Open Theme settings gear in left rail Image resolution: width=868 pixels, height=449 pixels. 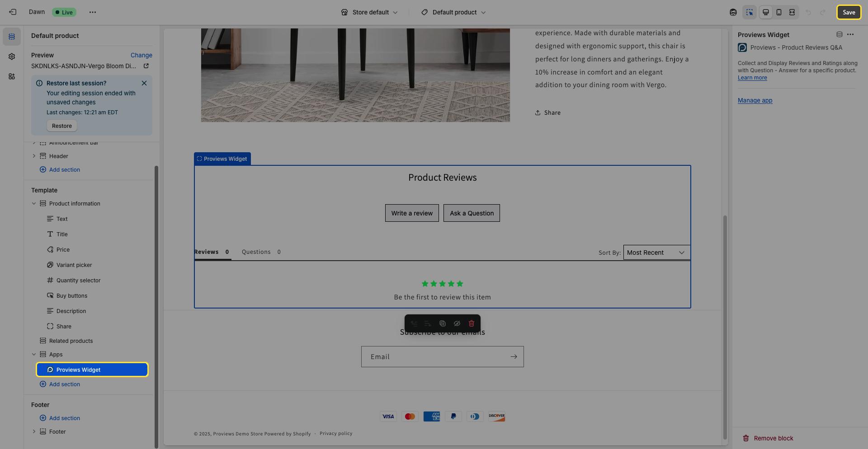click(x=12, y=56)
